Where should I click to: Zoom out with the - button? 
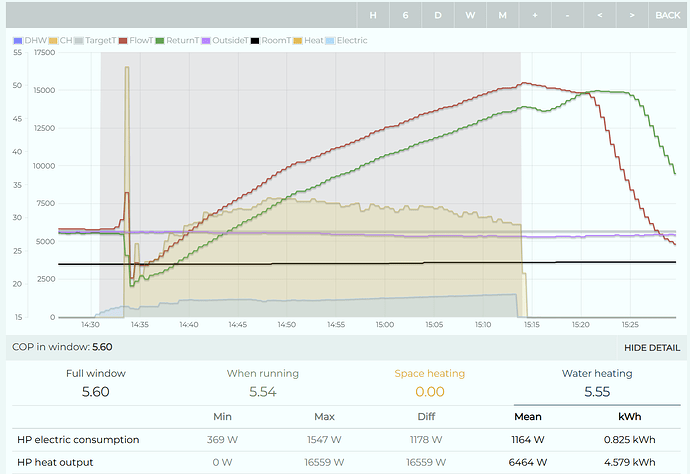pos(567,15)
